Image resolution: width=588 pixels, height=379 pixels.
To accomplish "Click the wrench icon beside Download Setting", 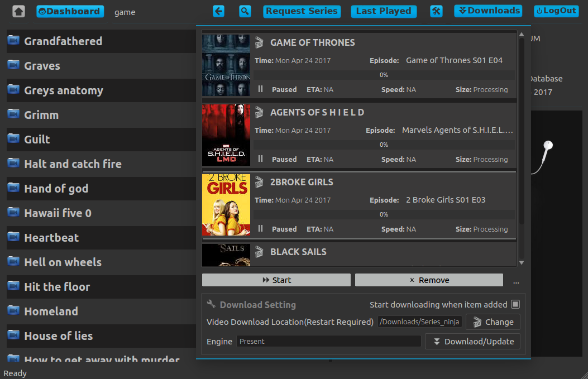I will coord(211,304).
